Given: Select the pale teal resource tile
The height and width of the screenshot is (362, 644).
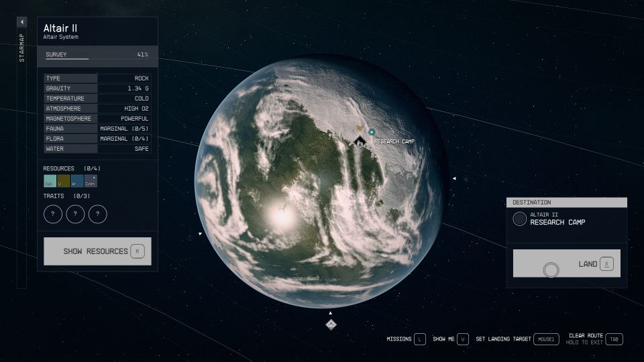Looking at the screenshot, I should tap(50, 181).
